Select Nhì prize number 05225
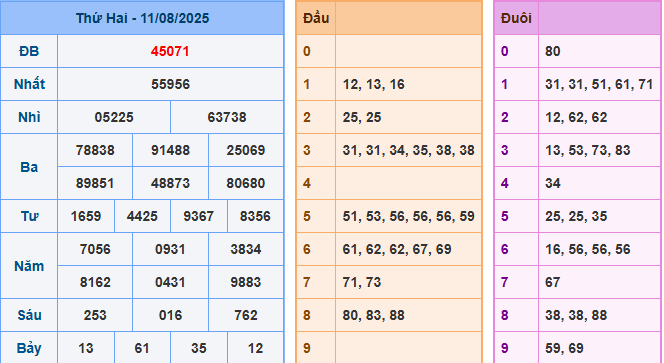The width and height of the screenshot is (664, 363). 114,117
